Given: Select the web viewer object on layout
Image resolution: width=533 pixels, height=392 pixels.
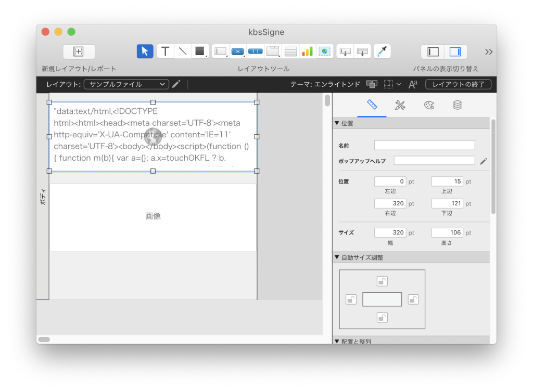Looking at the screenshot, I should pyautogui.click(x=153, y=136).
